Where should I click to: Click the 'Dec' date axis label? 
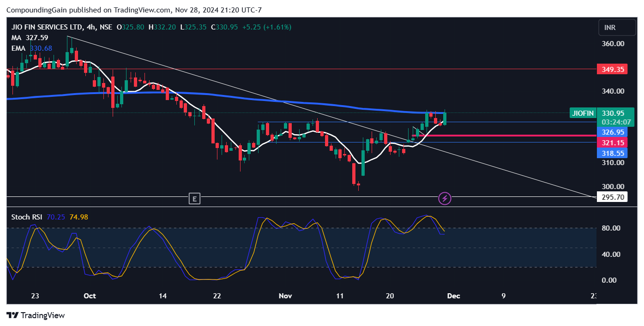tap(454, 296)
